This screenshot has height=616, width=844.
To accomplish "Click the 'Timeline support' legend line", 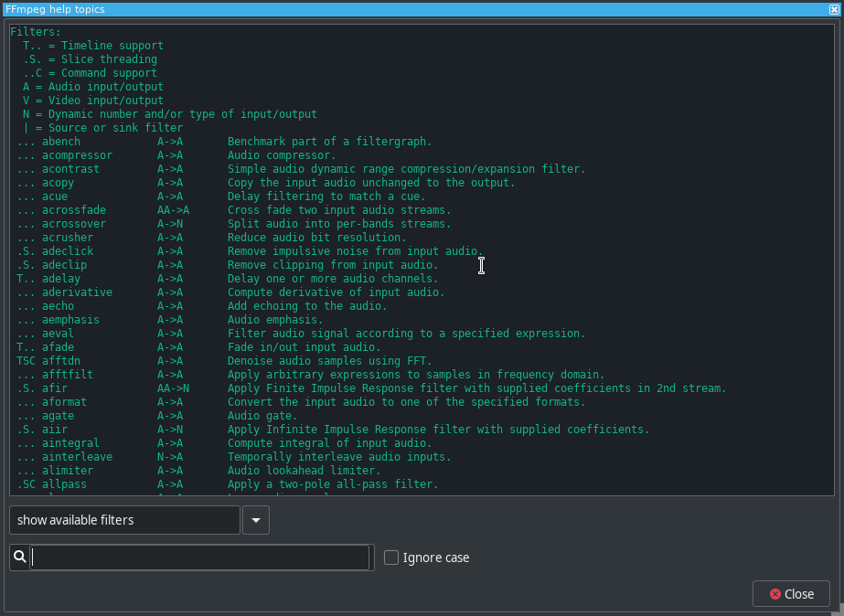I will [x=93, y=46].
